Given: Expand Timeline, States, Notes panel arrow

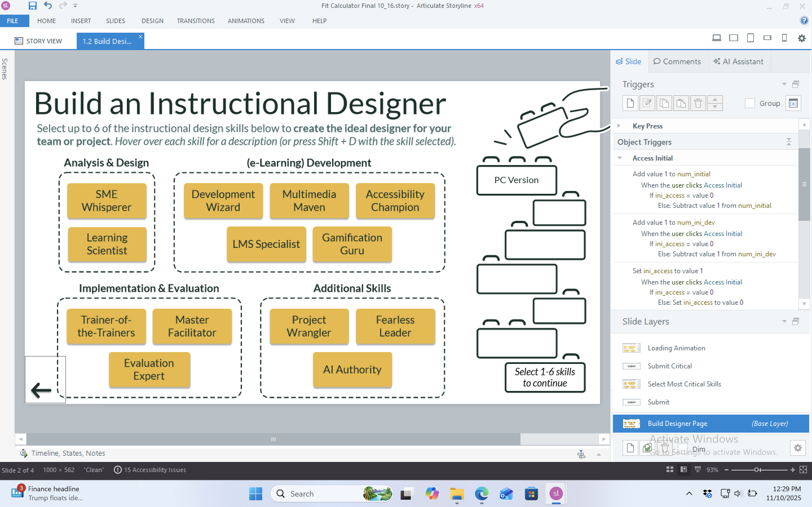Looking at the screenshot, I should tap(599, 454).
